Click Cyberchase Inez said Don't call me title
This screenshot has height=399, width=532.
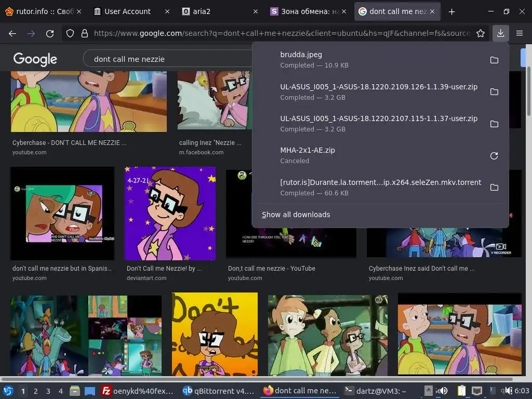tap(422, 269)
